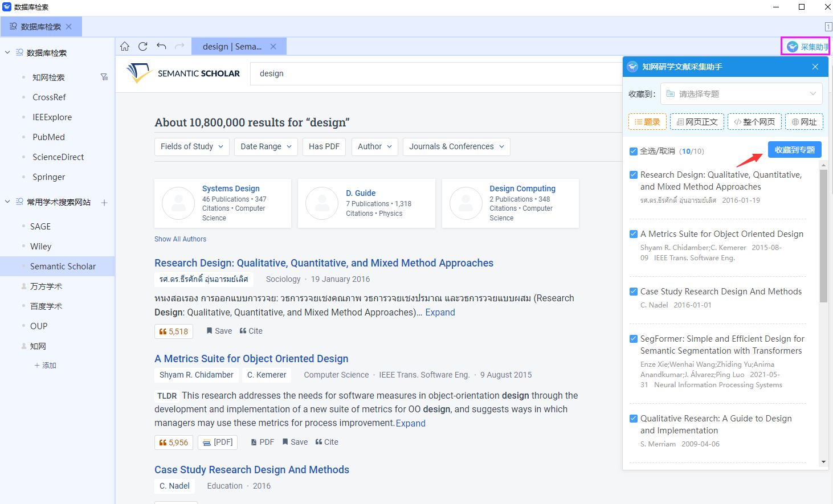833x504 pixels.
Task: Uncheck the SegFormer item checkbox
Action: click(633, 339)
